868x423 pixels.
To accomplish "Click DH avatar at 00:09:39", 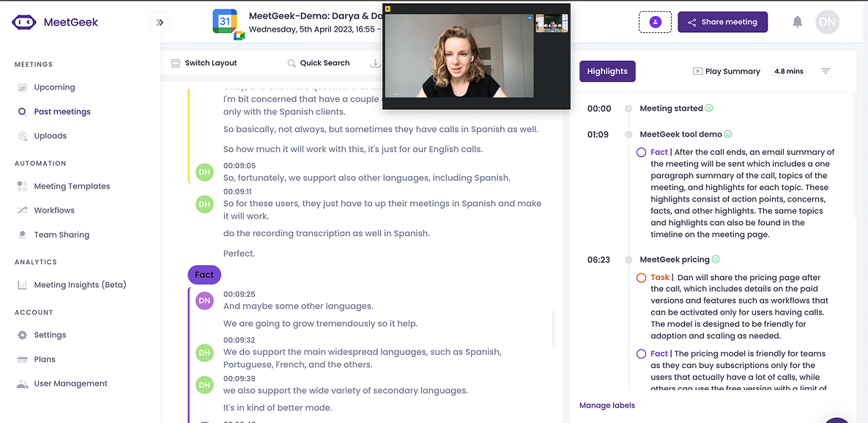I will [205, 384].
